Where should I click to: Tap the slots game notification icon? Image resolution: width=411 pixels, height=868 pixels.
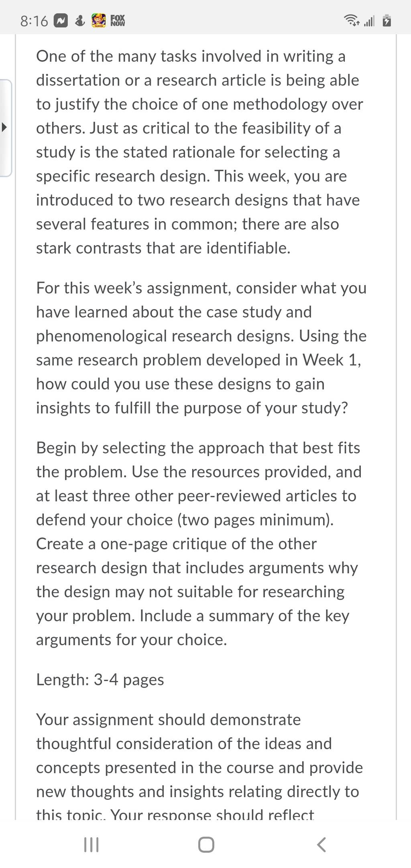(x=99, y=20)
